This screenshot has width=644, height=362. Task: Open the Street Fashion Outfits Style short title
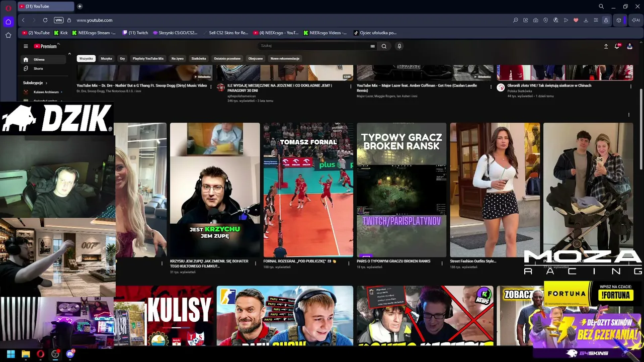coord(473,261)
